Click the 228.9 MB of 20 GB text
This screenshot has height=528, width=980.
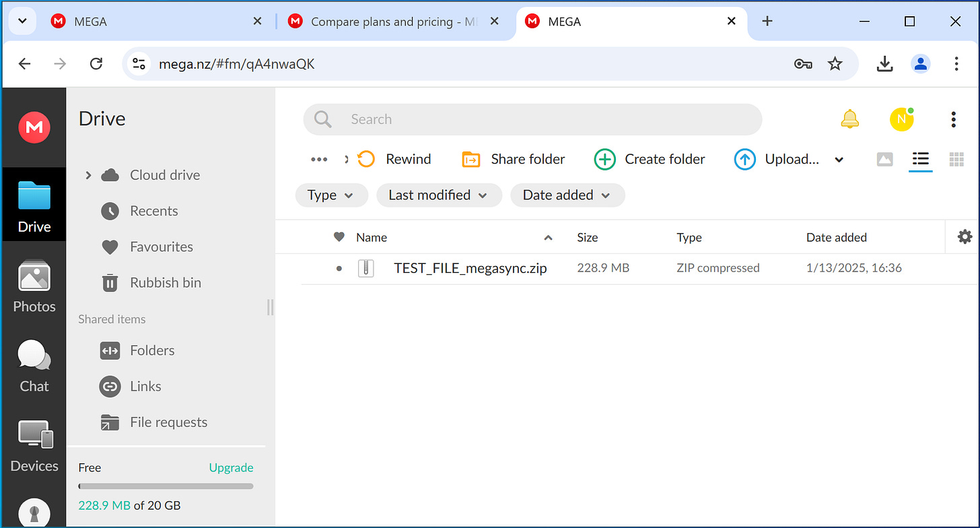click(129, 505)
